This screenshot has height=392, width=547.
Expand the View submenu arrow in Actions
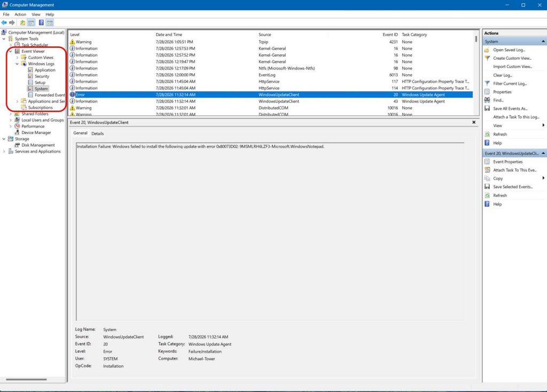click(543, 126)
